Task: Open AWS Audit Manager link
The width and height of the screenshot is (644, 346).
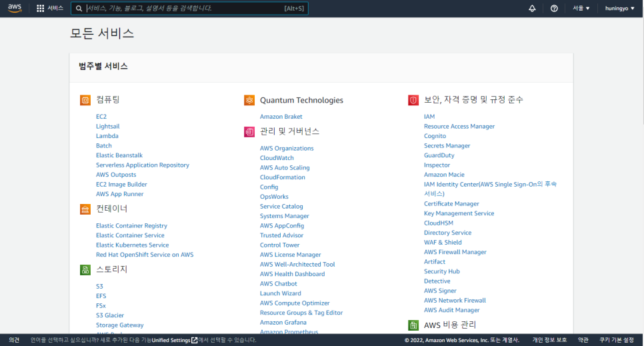Action: tap(451, 310)
